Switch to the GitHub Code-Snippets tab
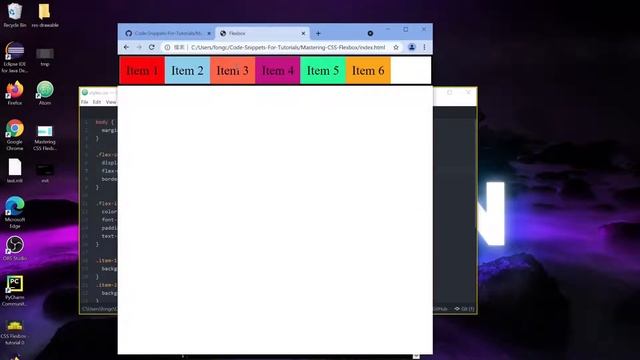640x360 pixels. [x=167, y=33]
